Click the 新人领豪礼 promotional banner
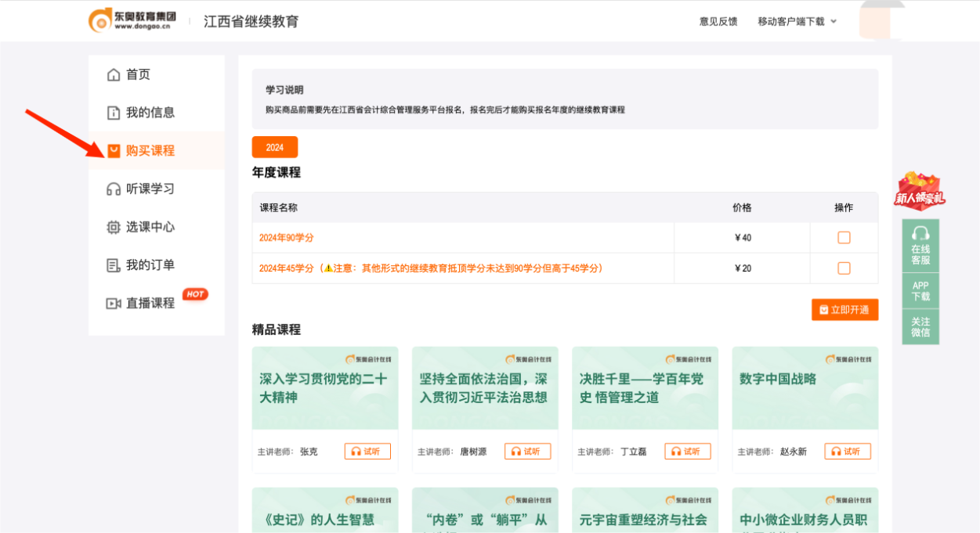The image size is (980, 533). click(x=920, y=192)
